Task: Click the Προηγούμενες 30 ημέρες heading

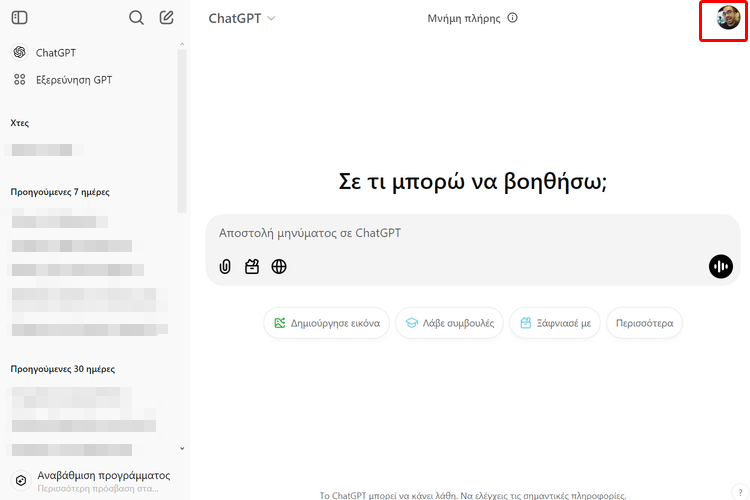Action: (x=63, y=369)
